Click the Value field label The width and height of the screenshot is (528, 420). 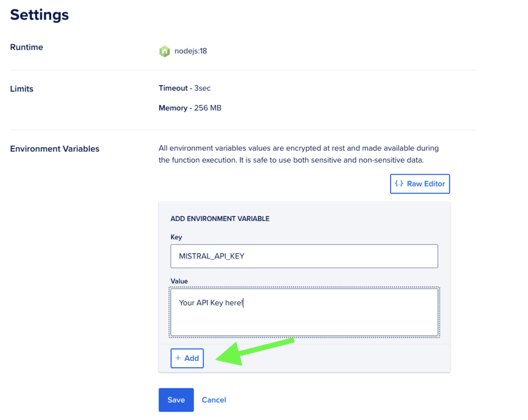click(x=179, y=281)
